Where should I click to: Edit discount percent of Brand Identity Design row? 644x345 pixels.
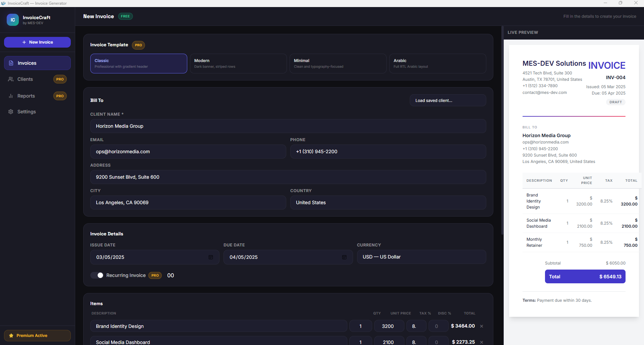point(438,326)
